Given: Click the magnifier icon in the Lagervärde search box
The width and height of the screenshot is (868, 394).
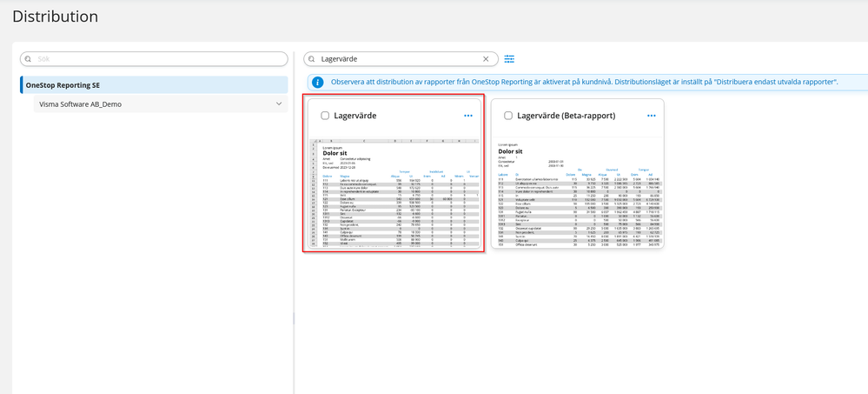Looking at the screenshot, I should tap(312, 59).
